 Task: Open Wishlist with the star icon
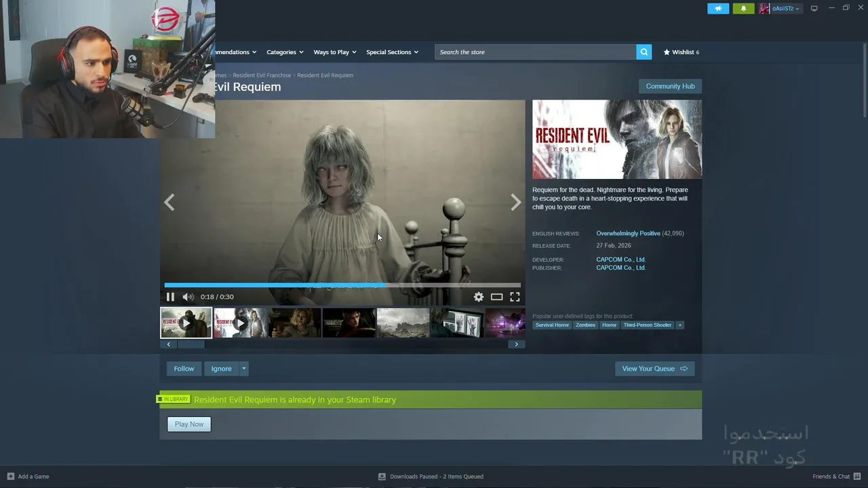click(681, 52)
